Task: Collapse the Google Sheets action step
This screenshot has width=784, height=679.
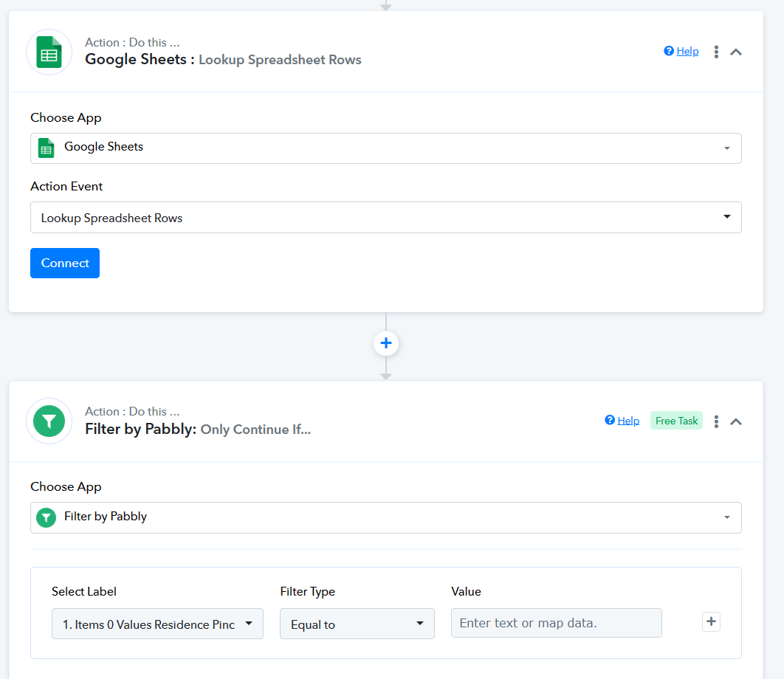Action: coord(735,52)
